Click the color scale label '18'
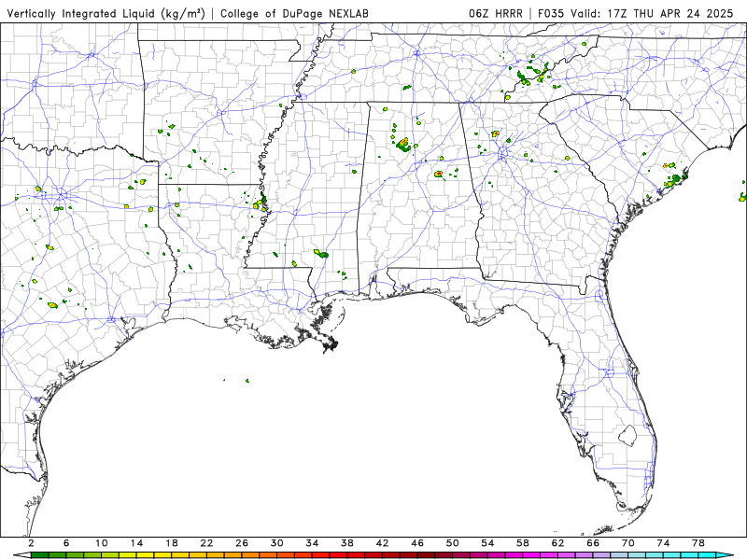 pos(172,543)
